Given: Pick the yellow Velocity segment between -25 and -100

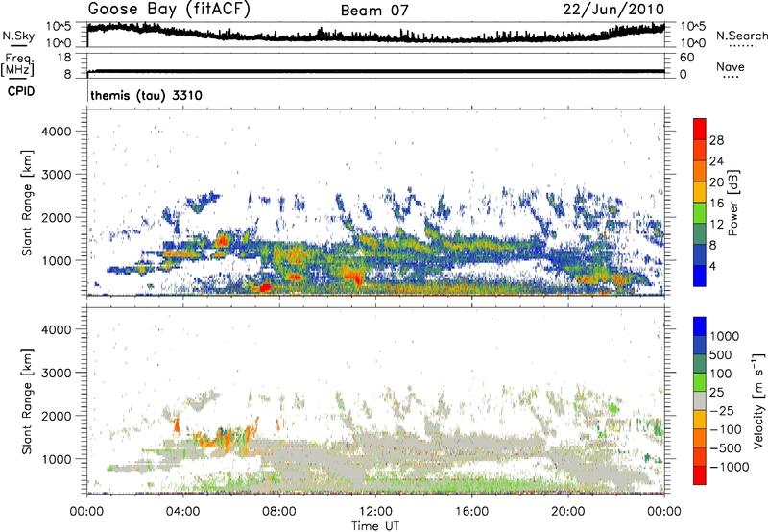Looking at the screenshot, I should pyautogui.click(x=700, y=420).
